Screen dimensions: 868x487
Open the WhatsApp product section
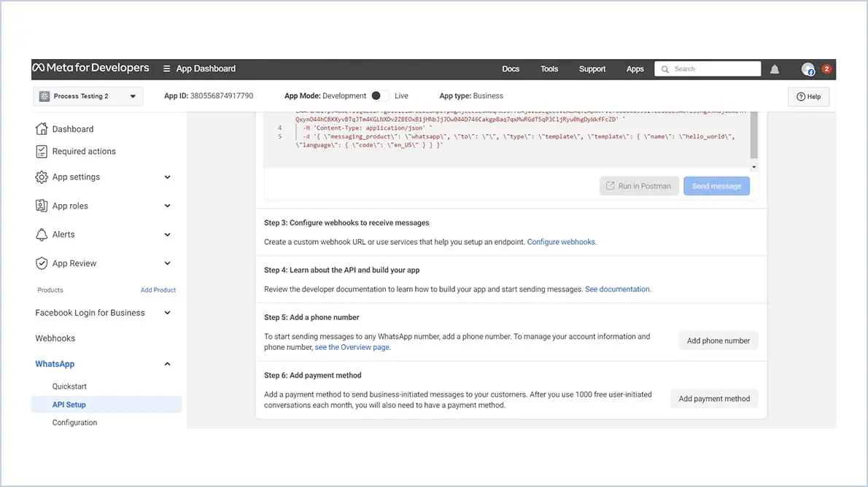[x=55, y=364]
